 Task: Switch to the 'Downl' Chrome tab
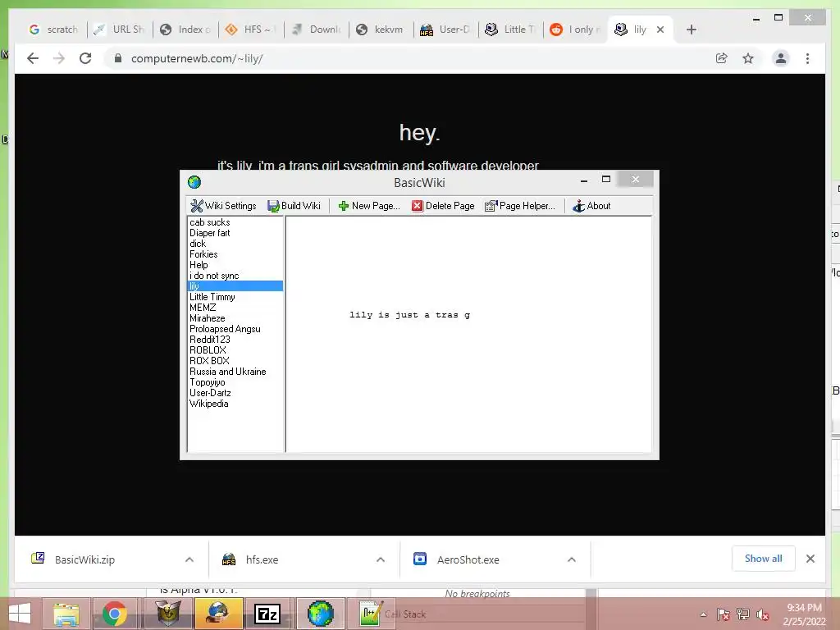point(316,30)
